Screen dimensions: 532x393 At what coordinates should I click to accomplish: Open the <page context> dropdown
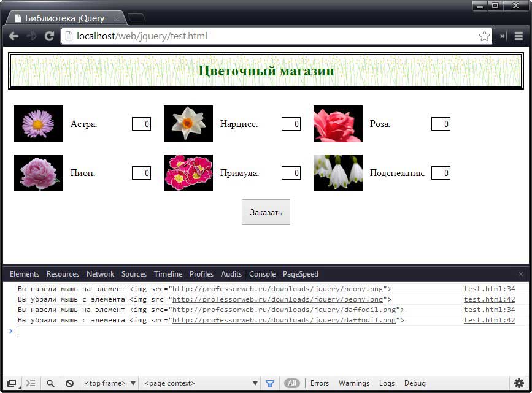[x=201, y=384]
